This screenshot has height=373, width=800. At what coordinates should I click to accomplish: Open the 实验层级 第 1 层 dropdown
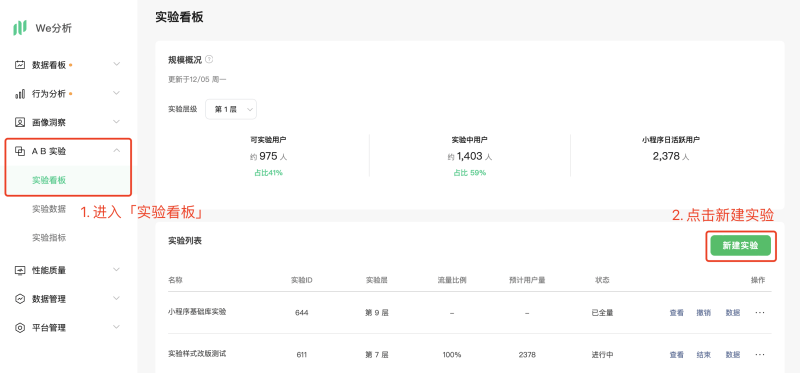click(231, 109)
